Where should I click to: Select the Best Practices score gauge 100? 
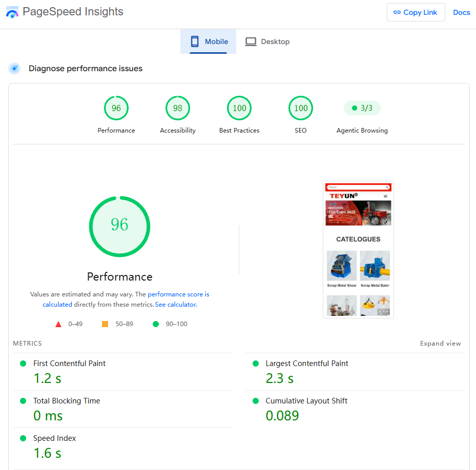coord(239,108)
